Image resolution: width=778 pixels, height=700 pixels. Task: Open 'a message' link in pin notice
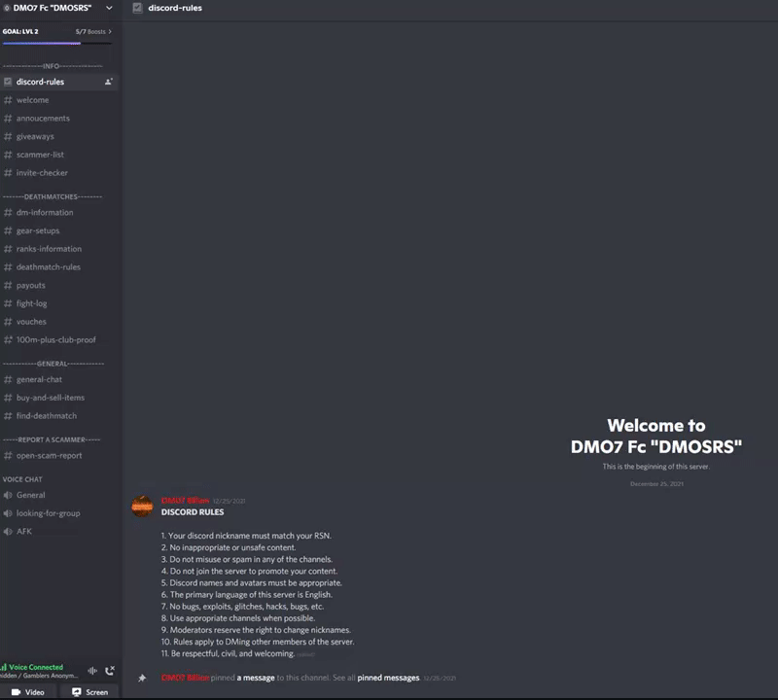tap(256, 678)
